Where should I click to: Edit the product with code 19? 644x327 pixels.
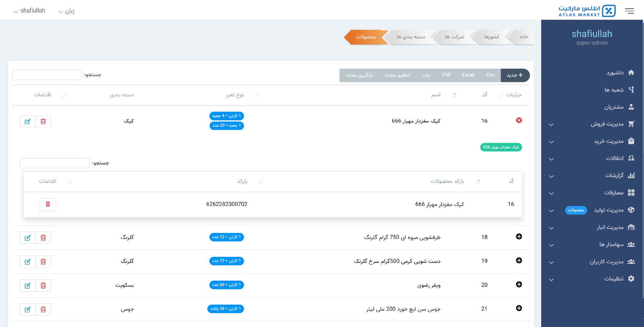pos(28,262)
